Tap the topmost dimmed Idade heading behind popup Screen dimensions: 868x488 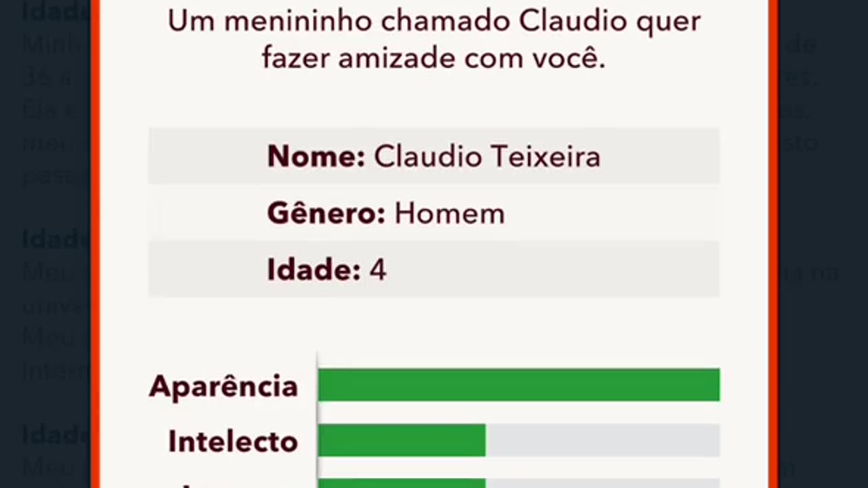(x=56, y=10)
